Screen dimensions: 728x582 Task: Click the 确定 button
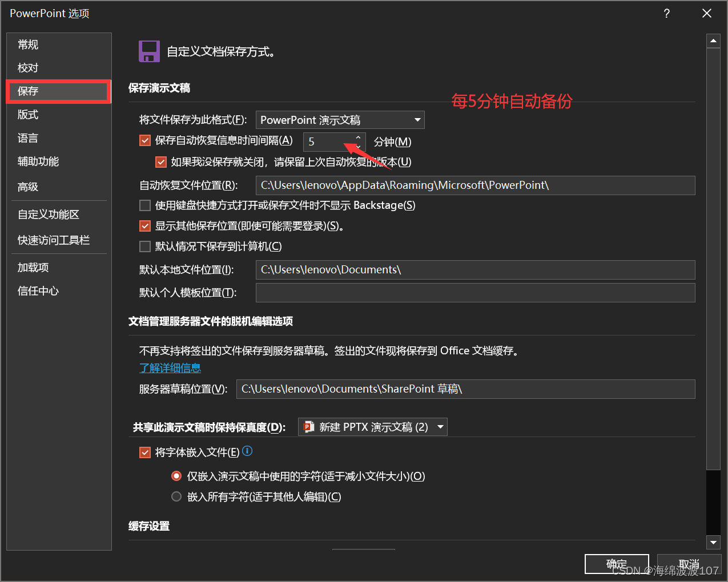click(x=617, y=564)
